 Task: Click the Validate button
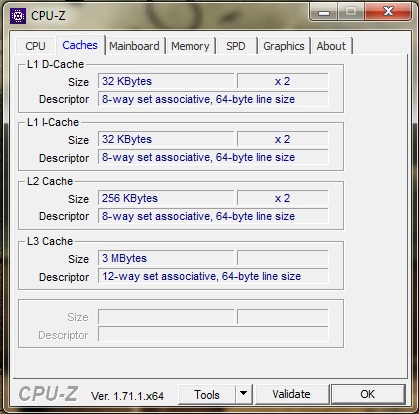292,394
